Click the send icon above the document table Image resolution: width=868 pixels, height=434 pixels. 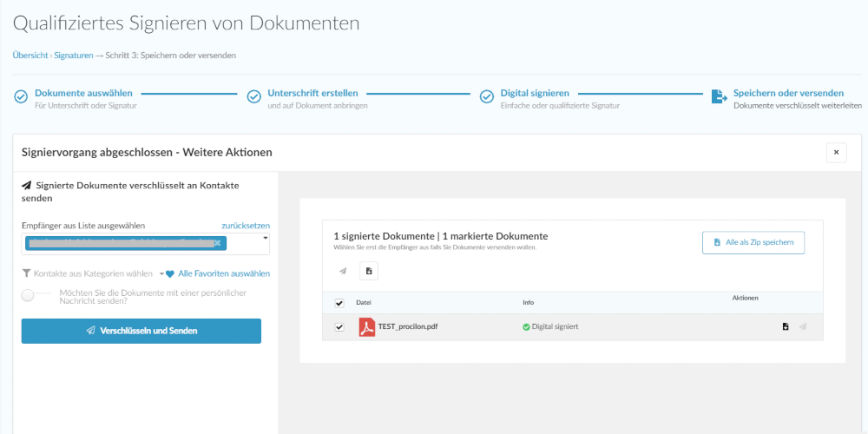(343, 271)
